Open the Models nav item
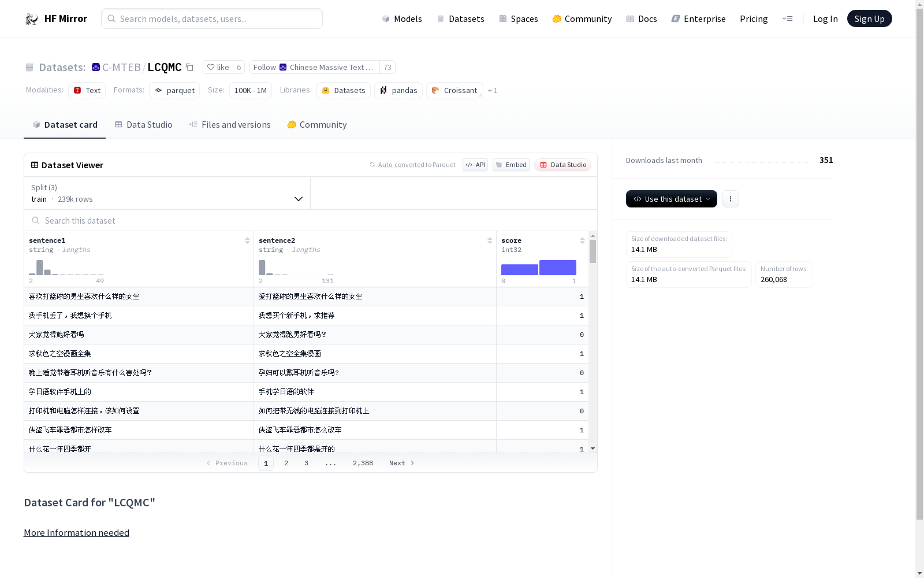 402,18
